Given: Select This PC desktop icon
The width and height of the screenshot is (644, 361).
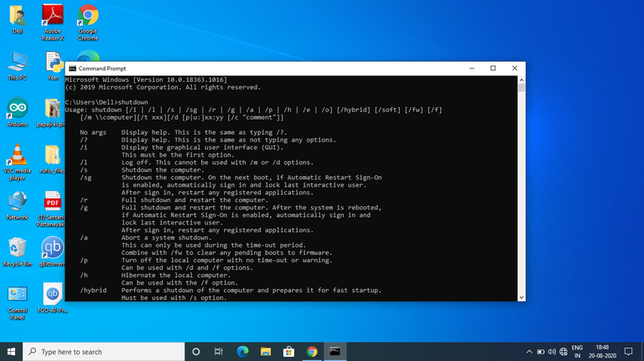Looking at the screenshot, I should coord(18,66).
